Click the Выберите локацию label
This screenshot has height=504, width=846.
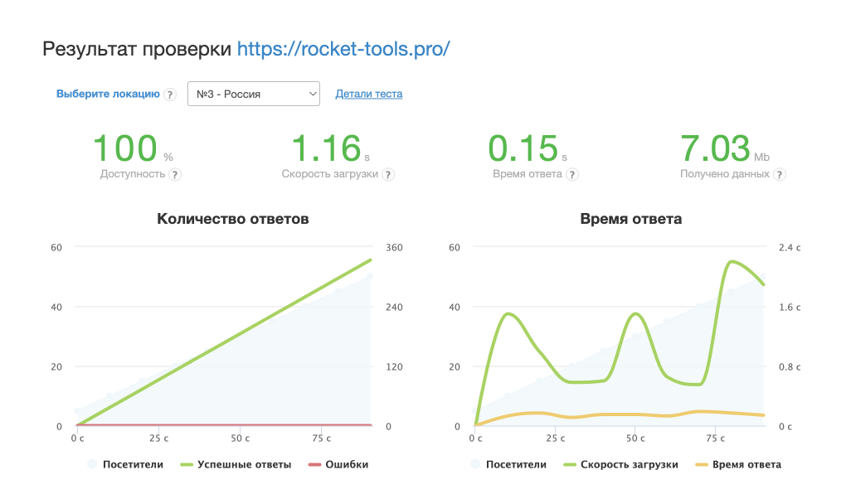click(108, 94)
